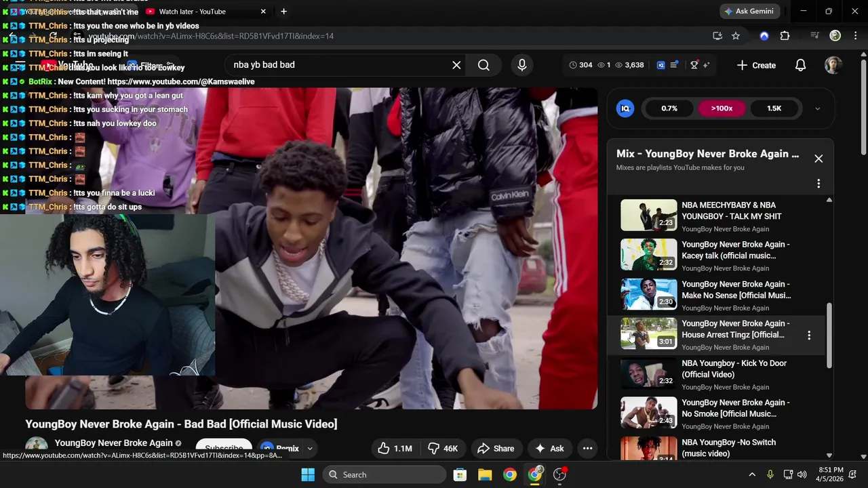868x488 pixels.
Task: Click Ask Gemini button
Action: pos(751,12)
